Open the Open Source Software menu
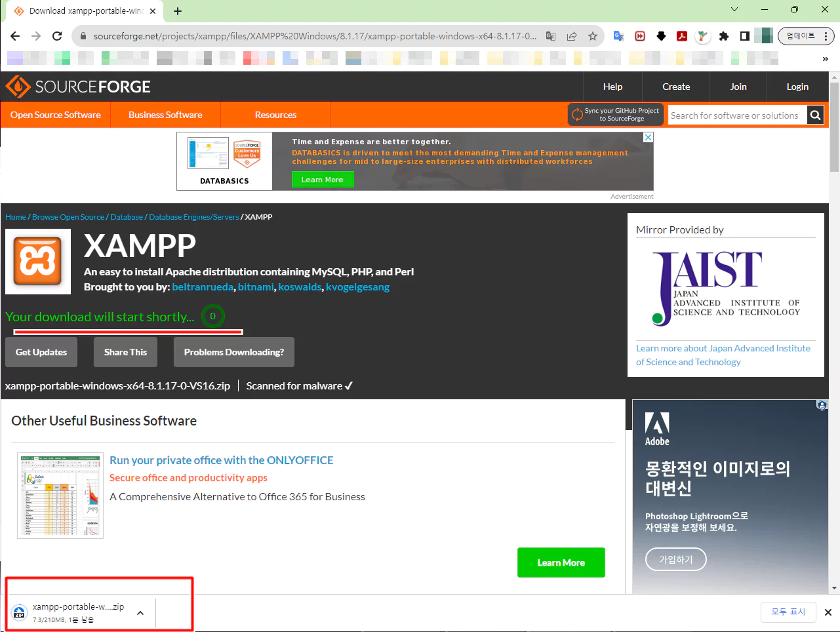 56,115
